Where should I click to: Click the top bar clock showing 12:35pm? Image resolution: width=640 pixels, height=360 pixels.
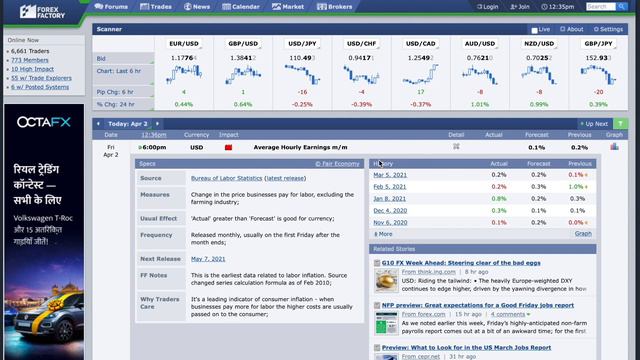[558, 7]
